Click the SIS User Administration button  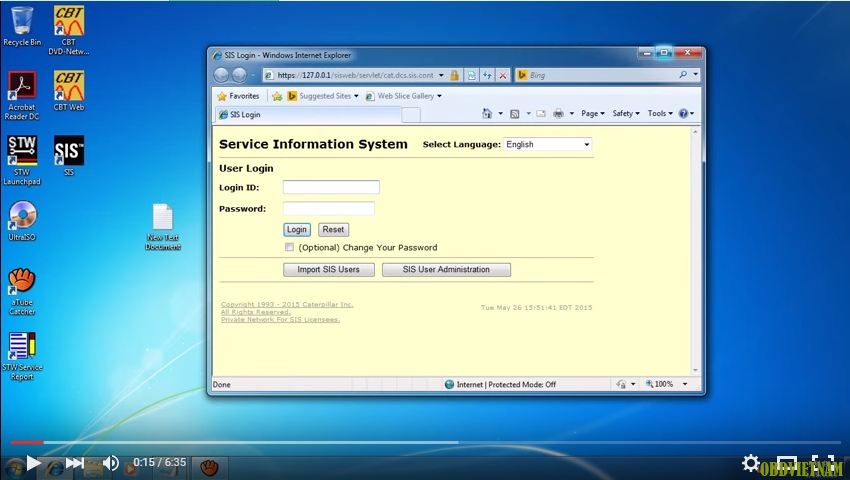click(446, 270)
